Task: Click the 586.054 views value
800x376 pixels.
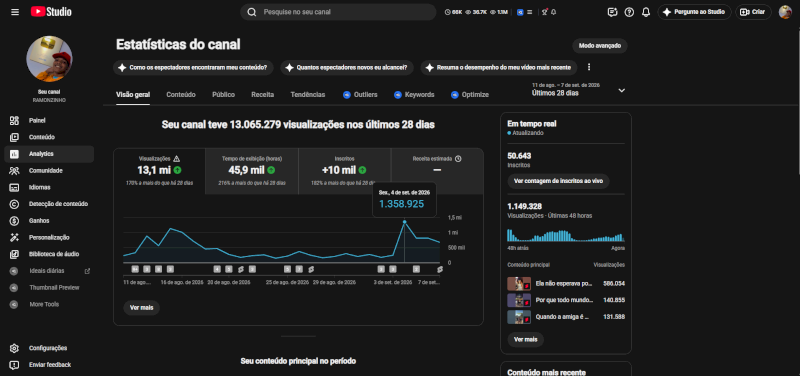Action: [x=614, y=283]
